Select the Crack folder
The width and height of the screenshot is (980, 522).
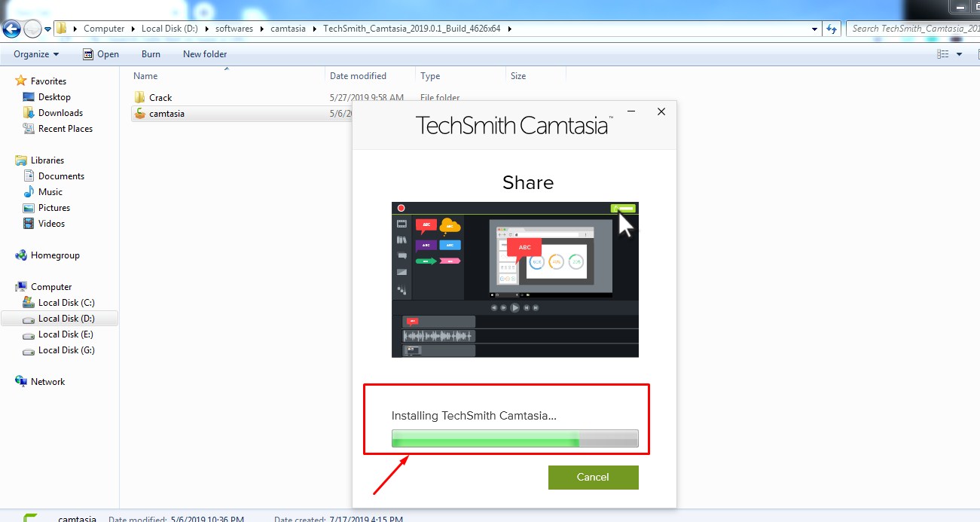pos(160,98)
